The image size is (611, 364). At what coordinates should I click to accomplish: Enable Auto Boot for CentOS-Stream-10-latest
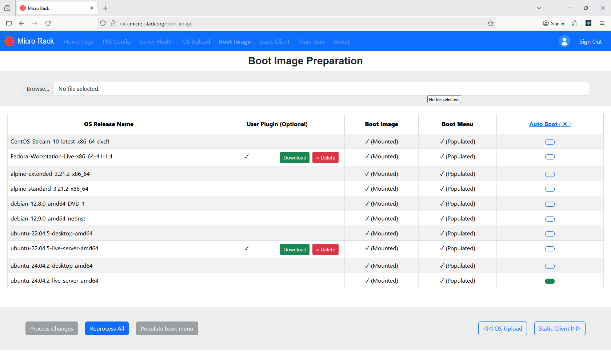click(x=550, y=142)
